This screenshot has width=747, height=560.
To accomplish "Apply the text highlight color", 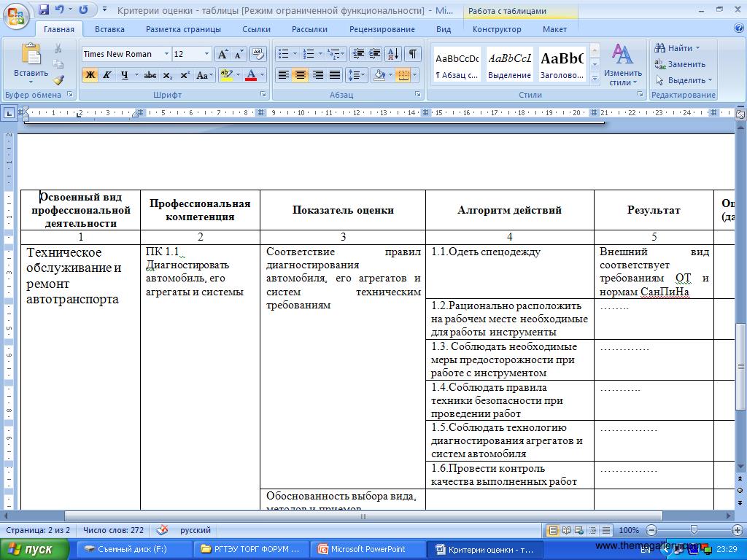I will [226, 75].
